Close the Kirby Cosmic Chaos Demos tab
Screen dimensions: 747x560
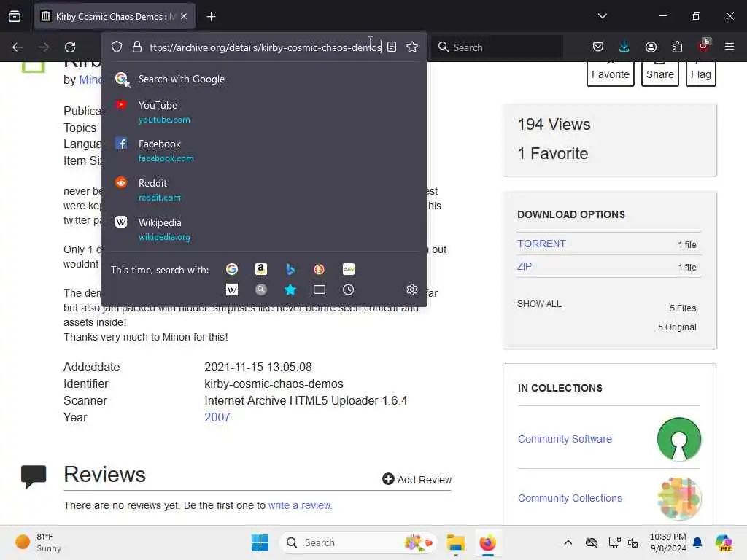[184, 16]
